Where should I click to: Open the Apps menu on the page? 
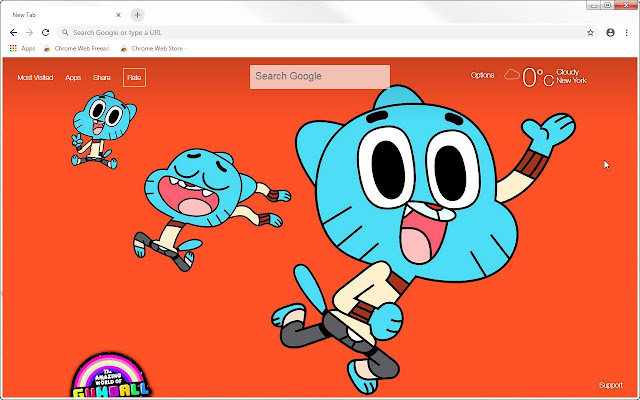[73, 78]
